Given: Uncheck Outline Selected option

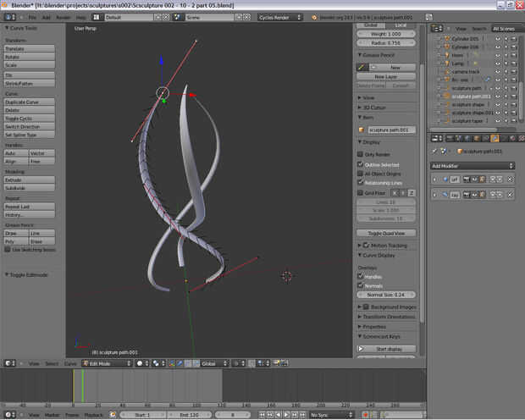Looking at the screenshot, I should [361, 164].
